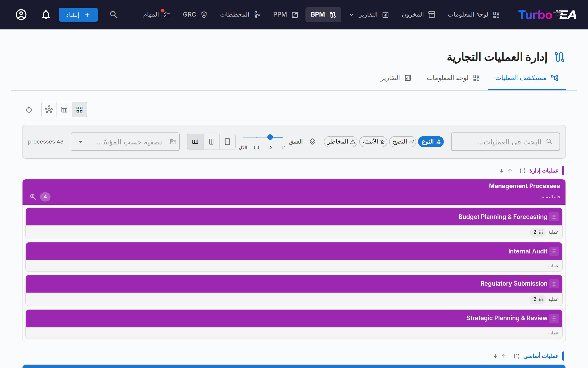Open the GRC nav item
The width and height of the screenshot is (588, 368).
click(195, 14)
